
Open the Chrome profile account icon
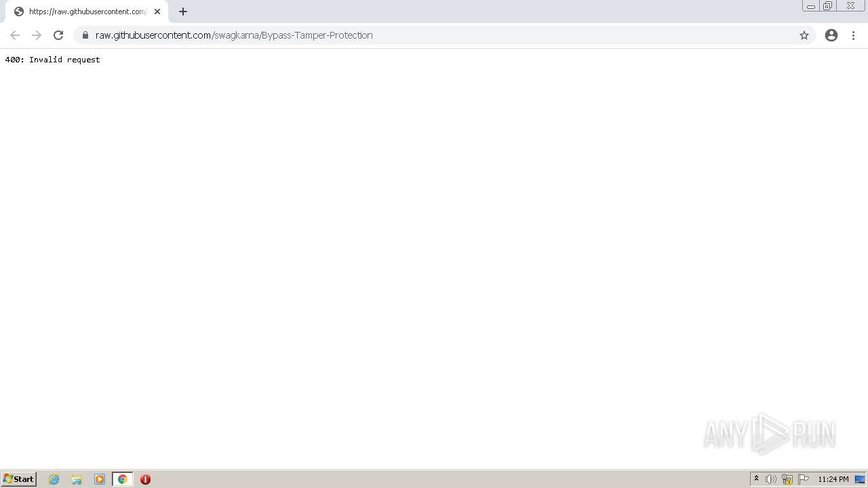click(831, 35)
